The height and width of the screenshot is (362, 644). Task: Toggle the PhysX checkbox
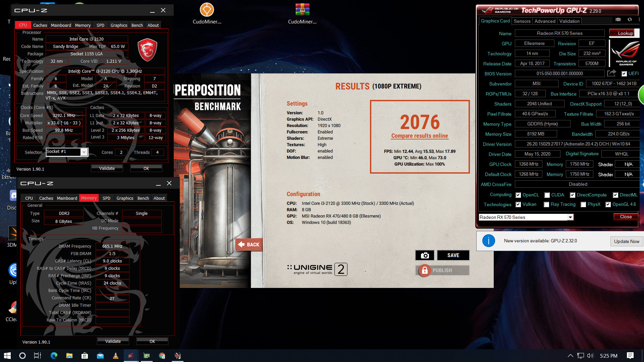(x=583, y=204)
